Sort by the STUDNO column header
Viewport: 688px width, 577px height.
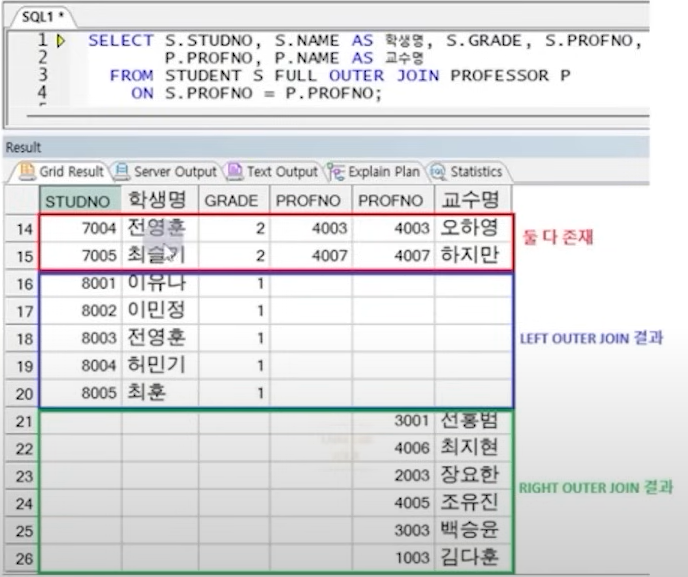pyautogui.click(x=80, y=200)
